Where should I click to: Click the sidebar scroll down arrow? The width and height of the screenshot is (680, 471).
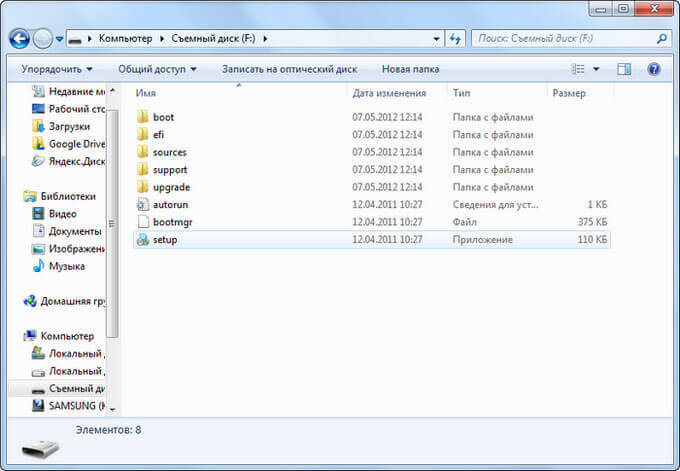tap(112, 409)
